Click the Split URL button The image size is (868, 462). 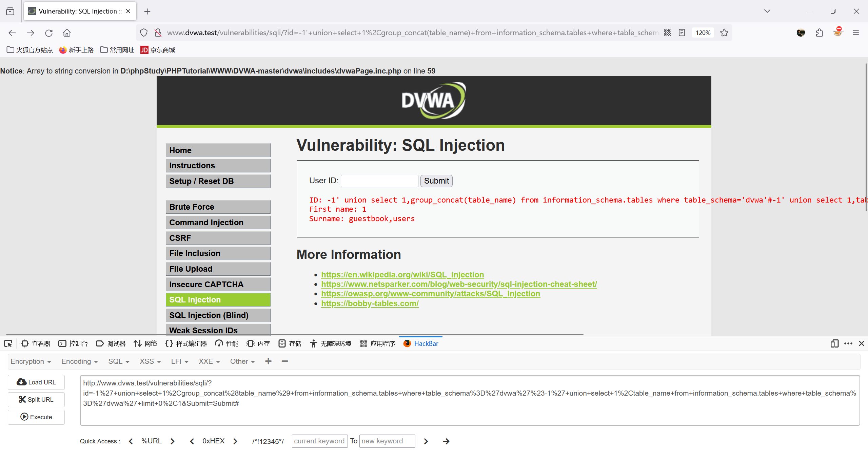[36, 400]
